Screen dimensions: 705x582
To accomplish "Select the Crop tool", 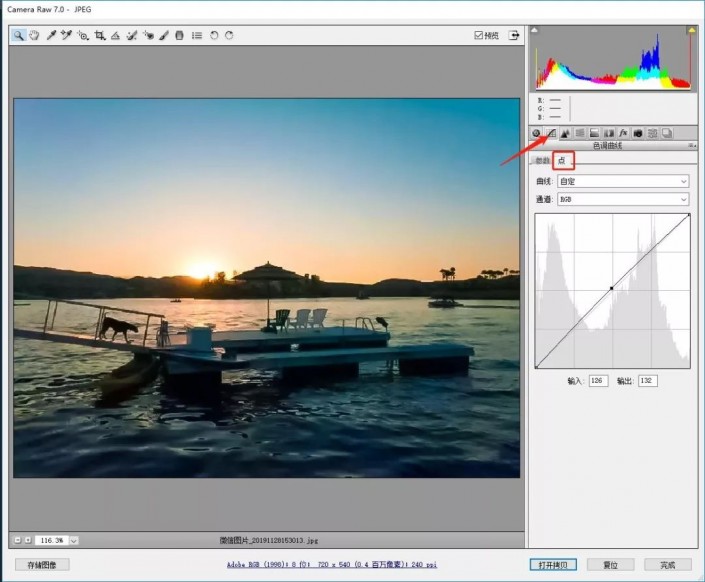I will point(99,35).
